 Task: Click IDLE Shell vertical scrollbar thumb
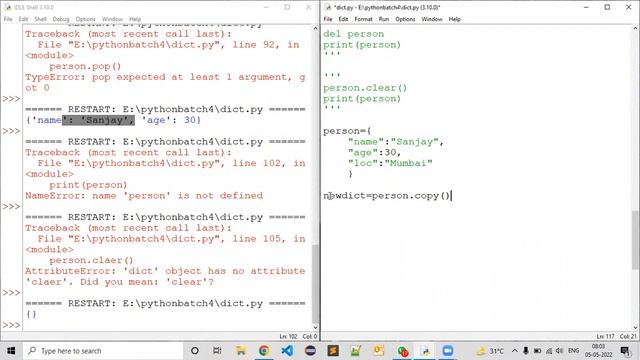click(315, 284)
